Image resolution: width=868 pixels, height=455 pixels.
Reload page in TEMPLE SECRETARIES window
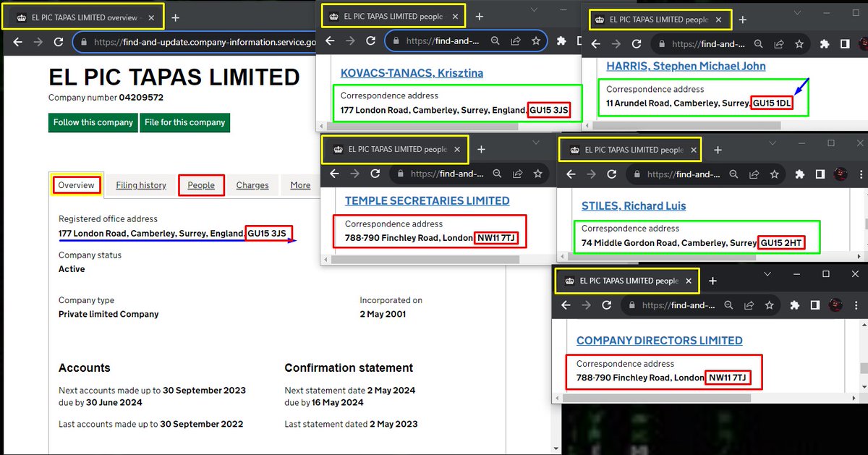click(x=375, y=174)
